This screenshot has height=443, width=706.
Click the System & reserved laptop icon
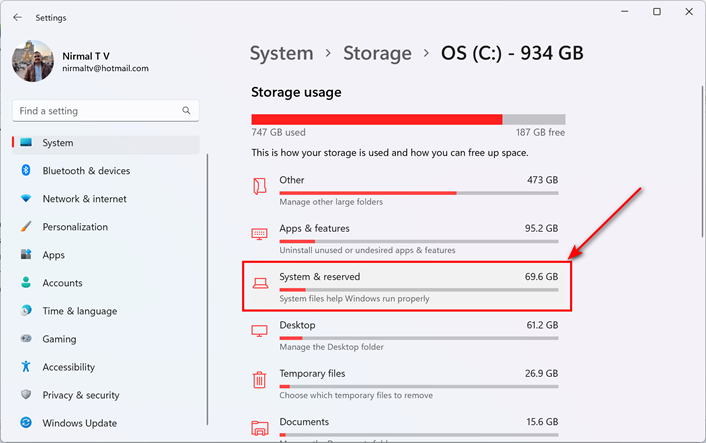tap(260, 283)
